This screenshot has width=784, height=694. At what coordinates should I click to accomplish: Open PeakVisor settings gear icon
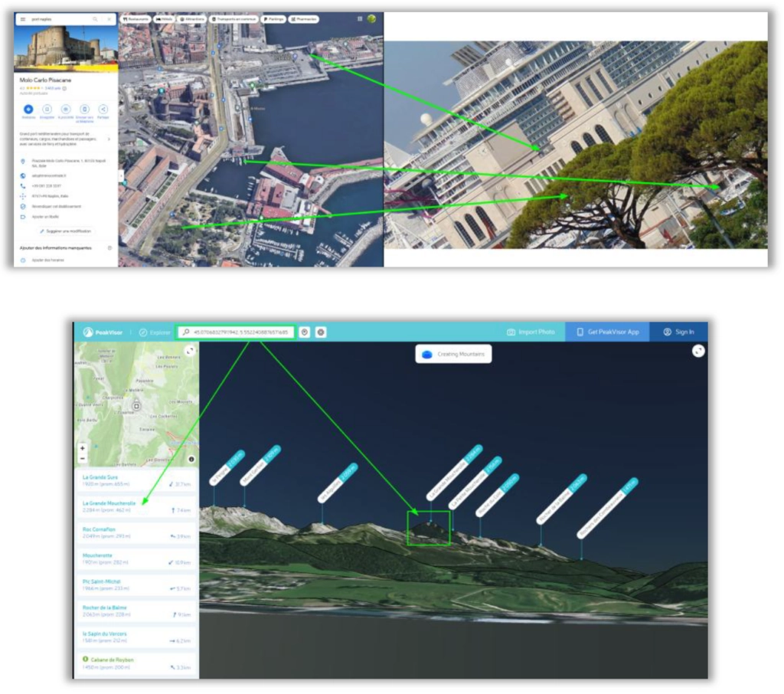pos(321,332)
